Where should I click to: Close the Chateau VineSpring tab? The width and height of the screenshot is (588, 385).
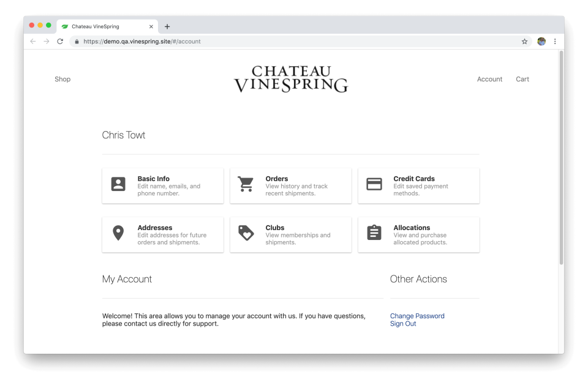pyautogui.click(x=151, y=26)
